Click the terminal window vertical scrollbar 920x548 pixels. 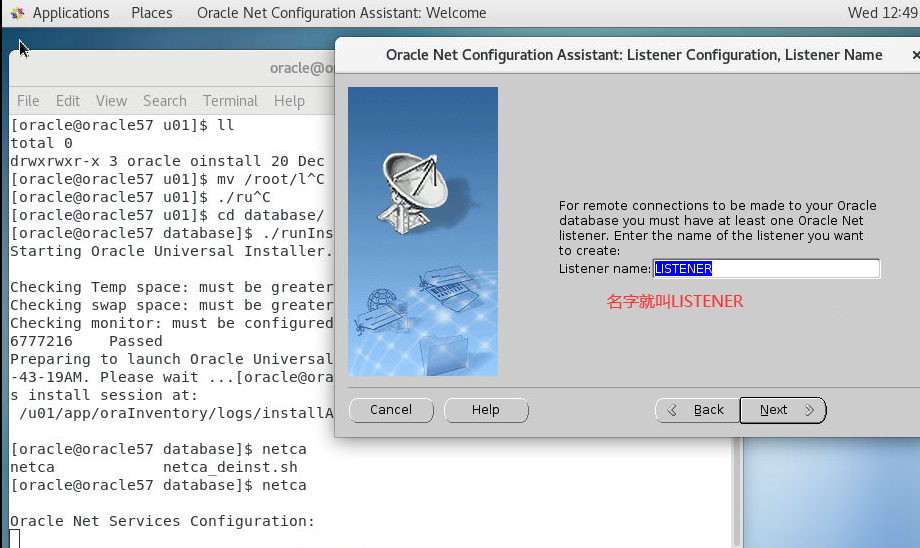click(x=737, y=492)
